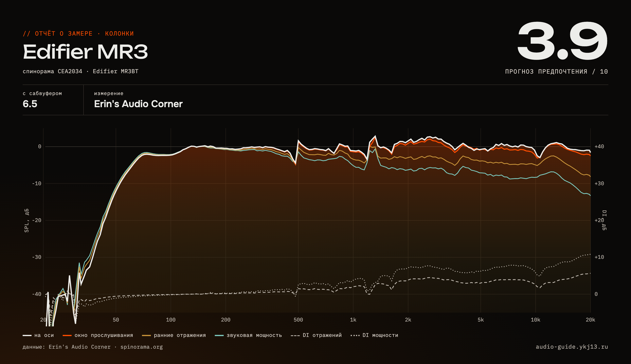Screen dimensions: 631x364
Task: Click the teal "звуковая мощность" legend swatch
Action: [x=219, y=335]
